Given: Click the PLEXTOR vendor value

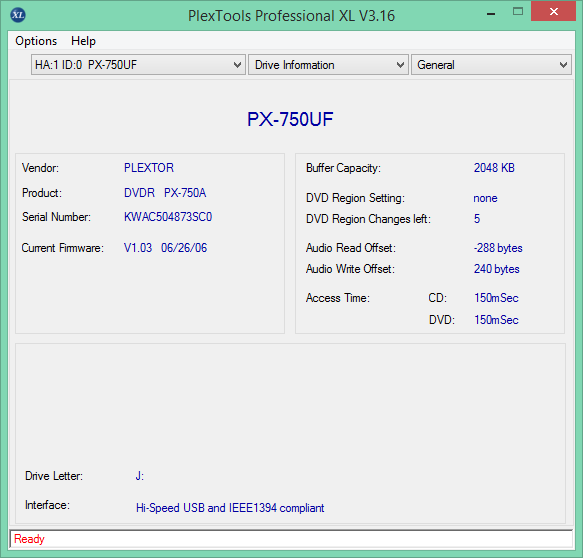Looking at the screenshot, I should [x=149, y=168].
